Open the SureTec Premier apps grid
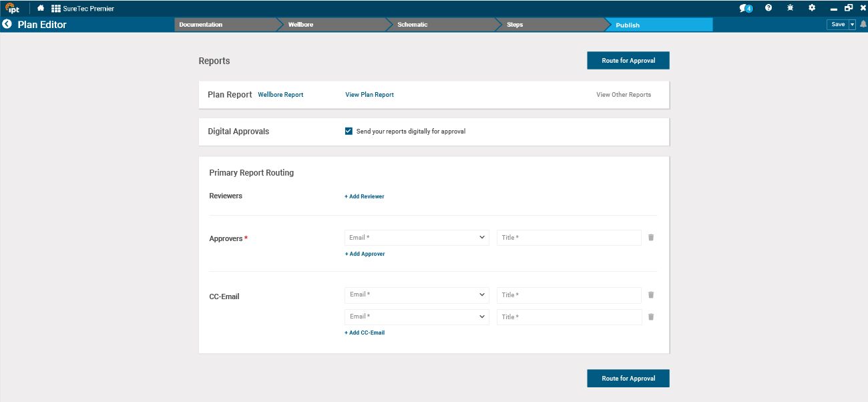The width and height of the screenshot is (868, 402). pos(56,8)
